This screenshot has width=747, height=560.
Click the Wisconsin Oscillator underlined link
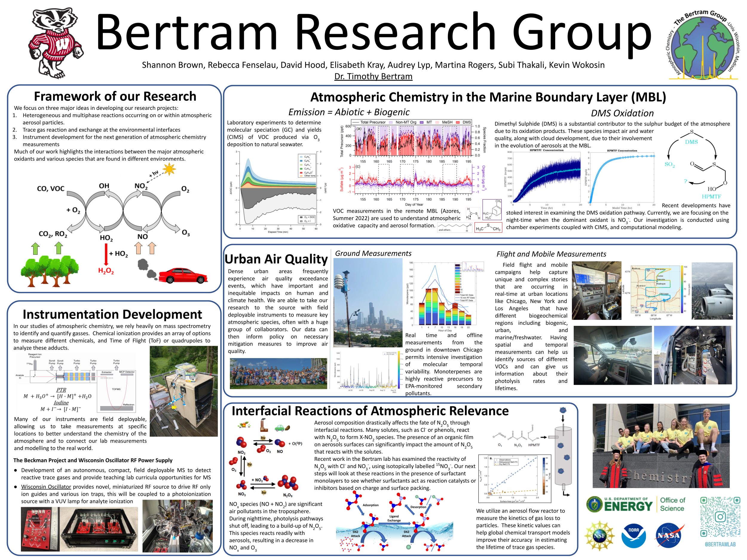[x=46, y=487]
